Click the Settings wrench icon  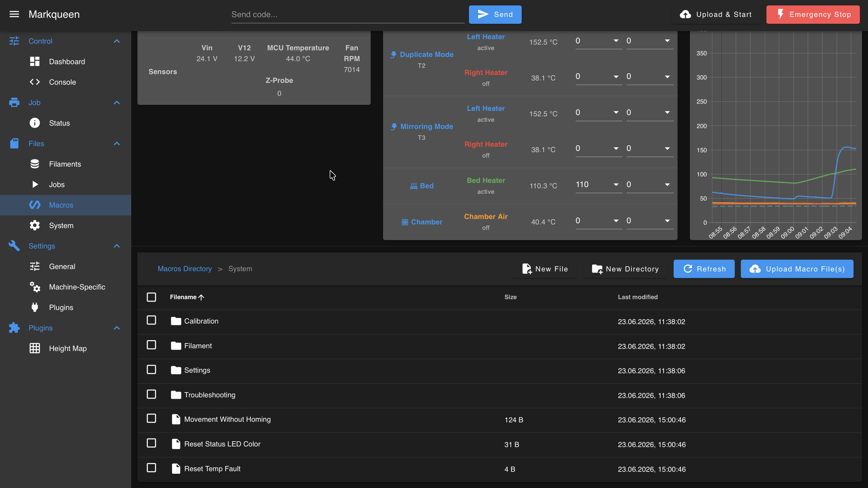point(14,246)
